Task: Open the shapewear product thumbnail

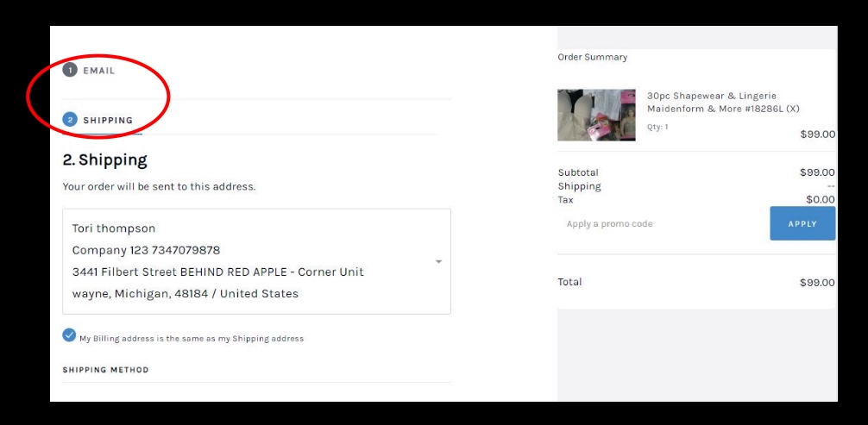Action: [596, 115]
